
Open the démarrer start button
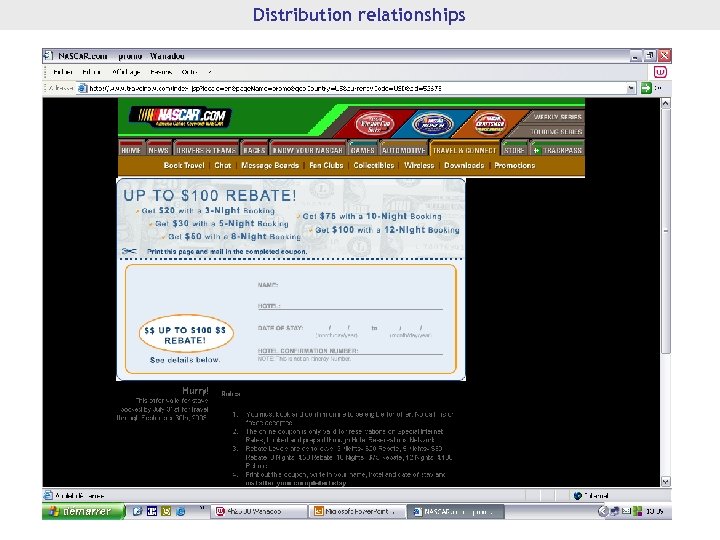click(83, 511)
